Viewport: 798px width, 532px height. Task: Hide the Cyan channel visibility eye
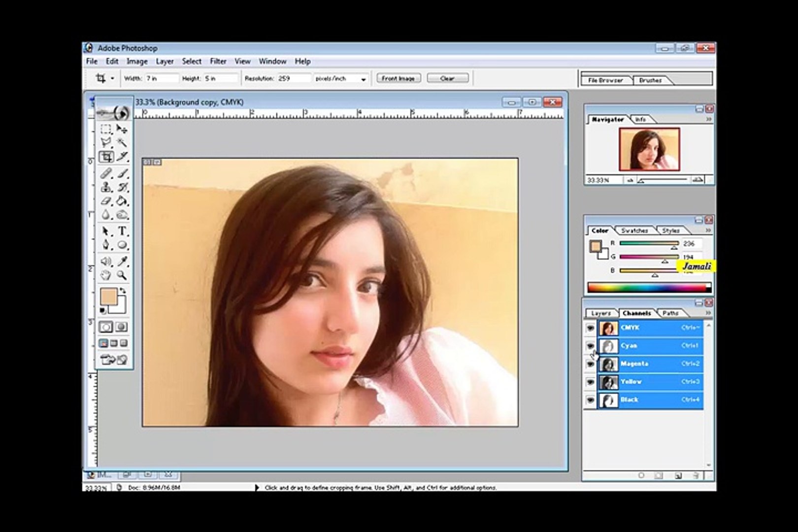590,346
